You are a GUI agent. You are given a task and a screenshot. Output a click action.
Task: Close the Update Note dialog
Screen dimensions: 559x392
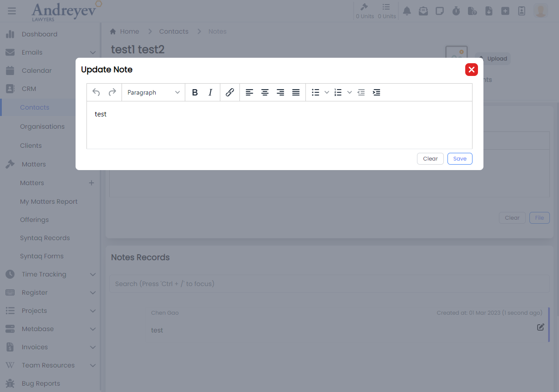[x=471, y=70]
